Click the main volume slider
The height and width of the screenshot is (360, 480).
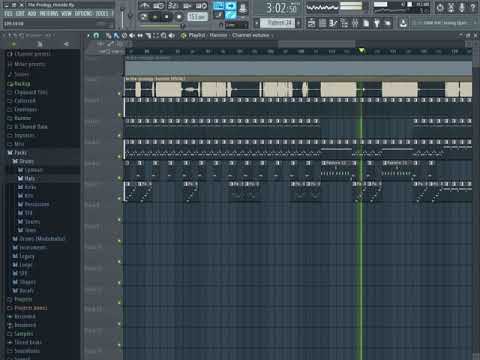coord(123,17)
